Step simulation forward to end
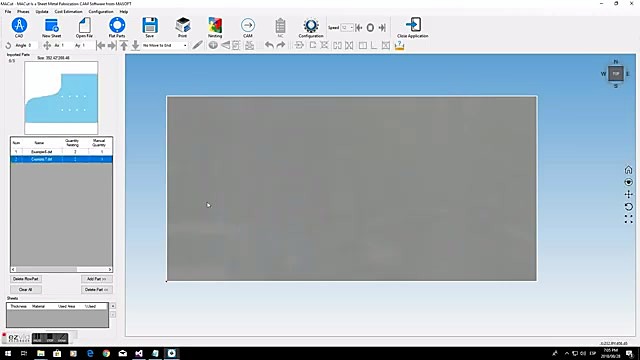This screenshot has width=640, height=360. pos(382,28)
